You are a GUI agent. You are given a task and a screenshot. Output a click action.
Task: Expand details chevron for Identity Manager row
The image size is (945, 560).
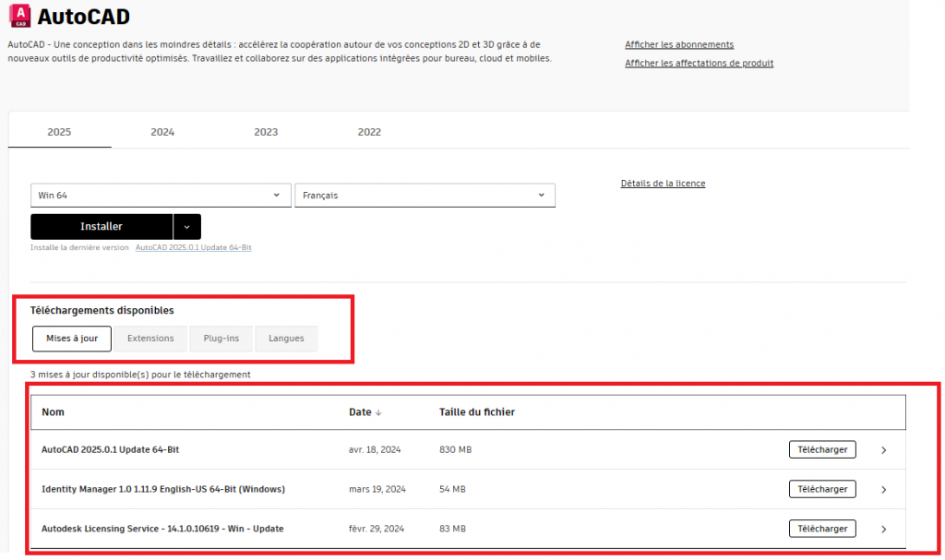coord(883,490)
